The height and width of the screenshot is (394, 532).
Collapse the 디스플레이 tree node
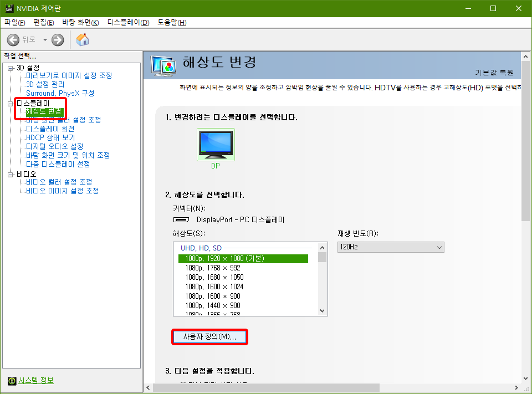click(x=10, y=104)
